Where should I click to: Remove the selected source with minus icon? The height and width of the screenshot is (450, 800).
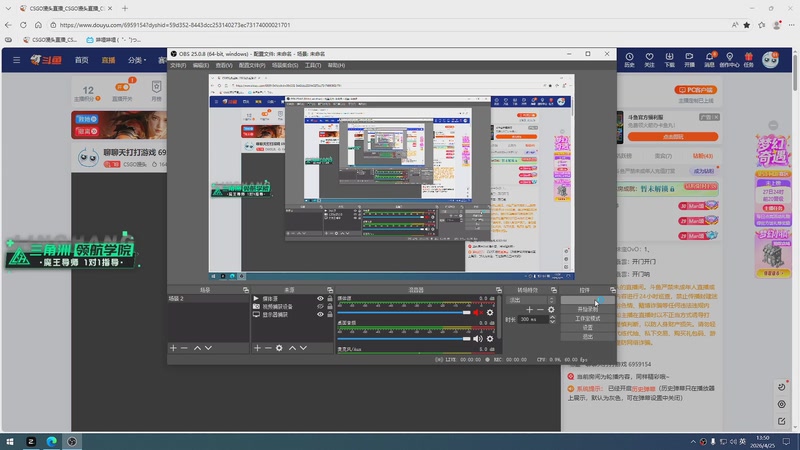(x=268, y=348)
